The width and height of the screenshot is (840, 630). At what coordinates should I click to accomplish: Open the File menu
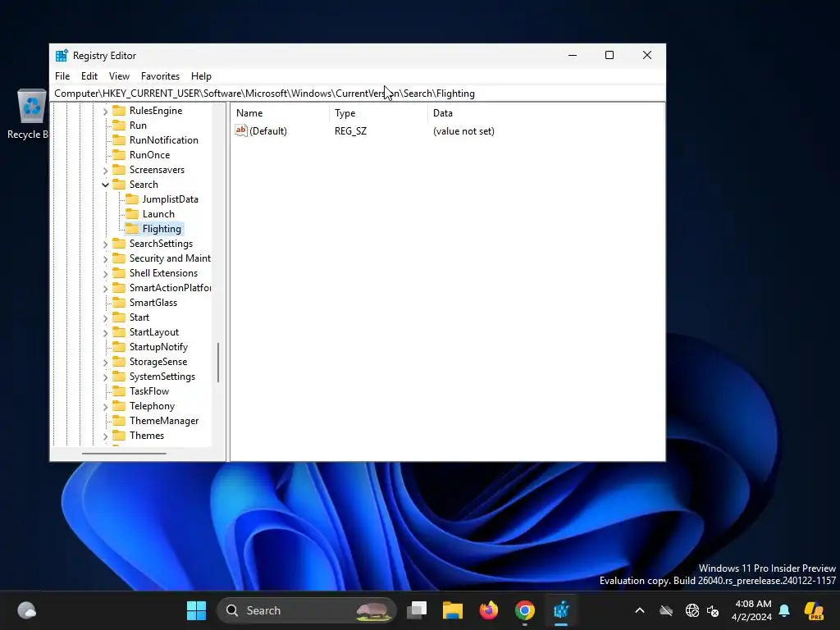pos(62,76)
